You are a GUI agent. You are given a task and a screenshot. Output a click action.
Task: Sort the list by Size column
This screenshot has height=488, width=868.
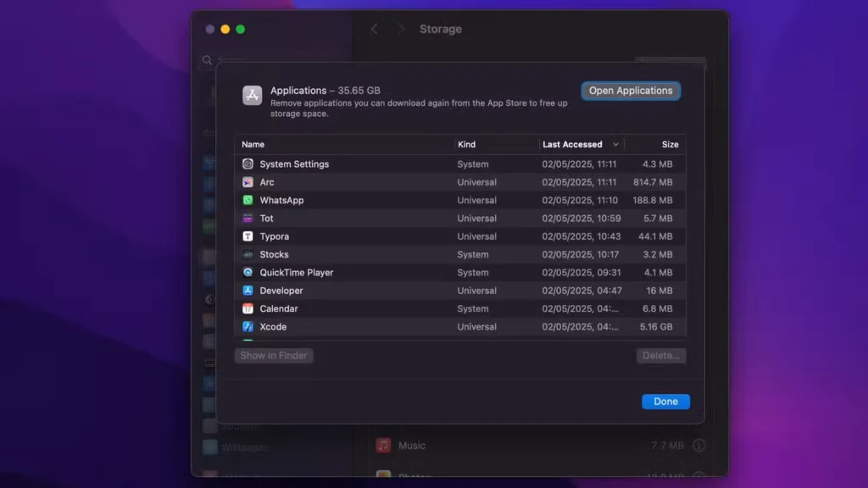pyautogui.click(x=670, y=144)
